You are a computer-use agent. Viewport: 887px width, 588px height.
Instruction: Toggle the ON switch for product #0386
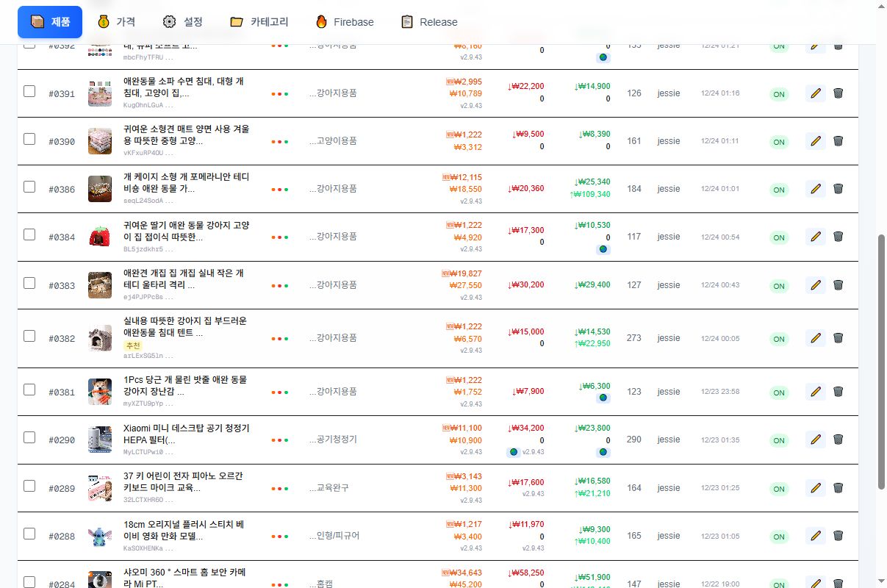point(778,189)
